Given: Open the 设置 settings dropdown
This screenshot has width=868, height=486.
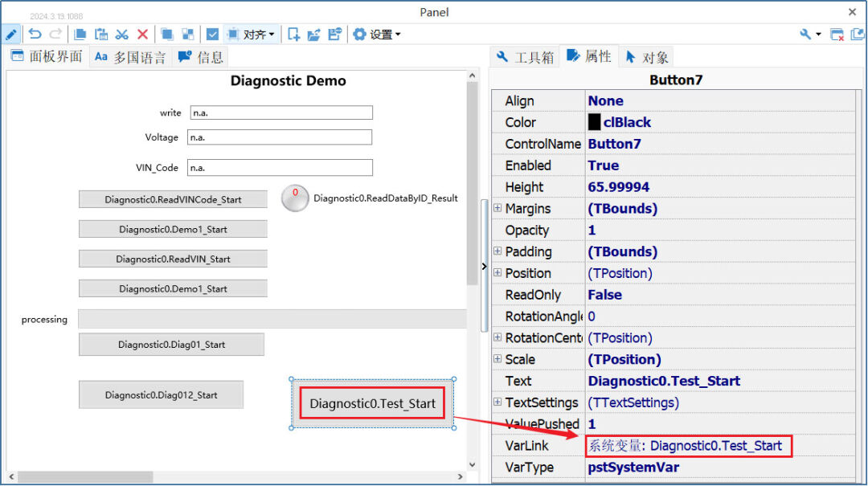Looking at the screenshot, I should point(376,35).
